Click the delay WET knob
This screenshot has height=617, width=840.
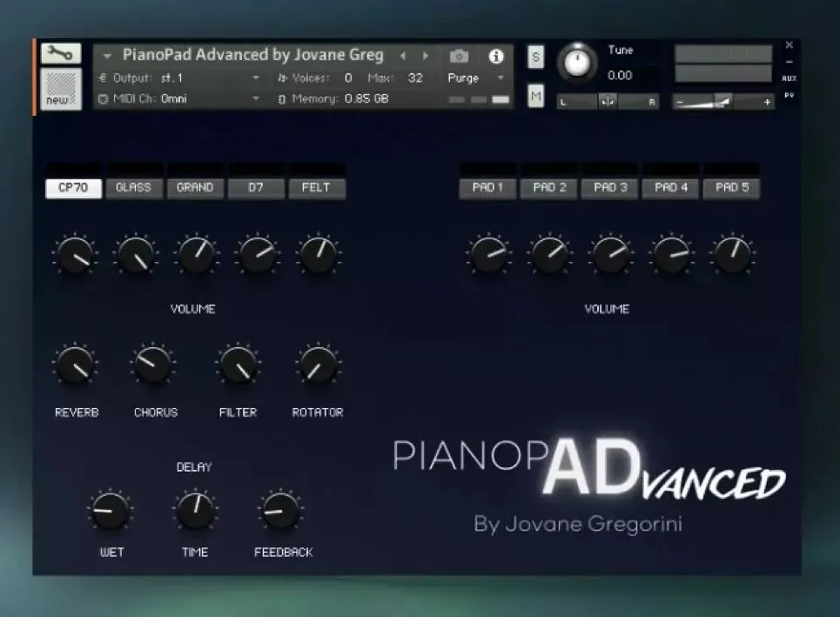point(111,509)
